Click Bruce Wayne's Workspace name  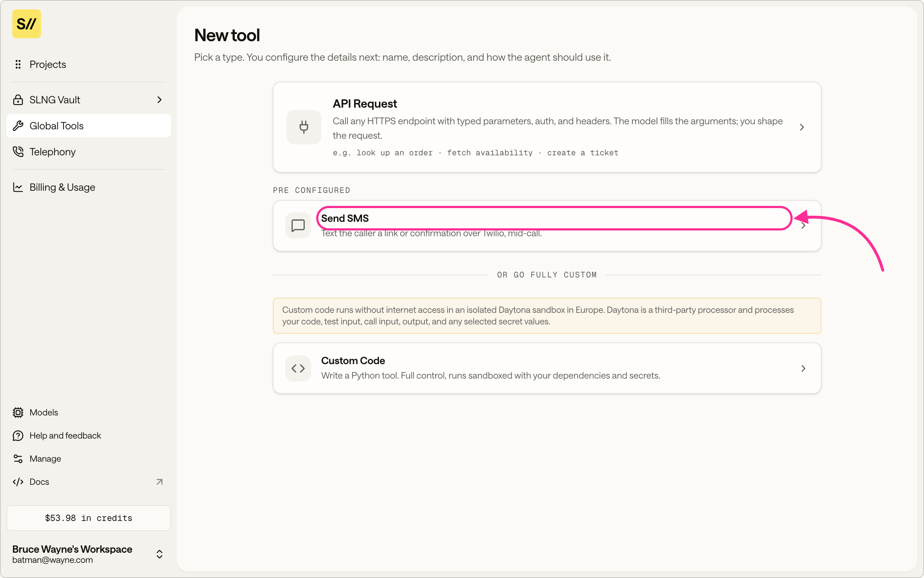pyautogui.click(x=72, y=549)
